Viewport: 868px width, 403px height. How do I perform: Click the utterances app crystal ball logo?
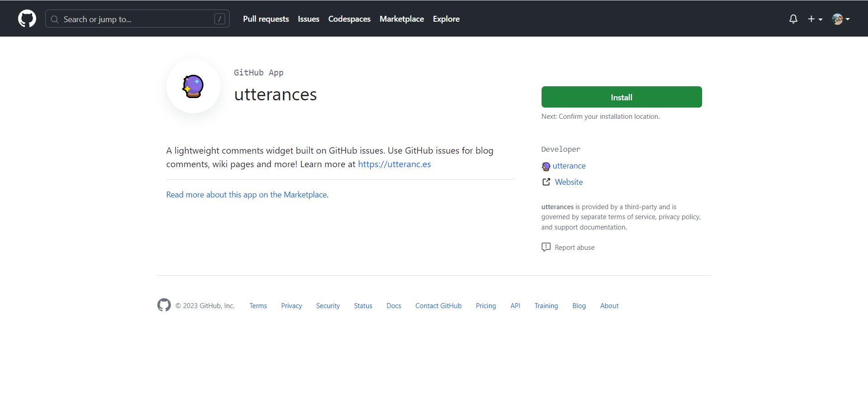coord(193,86)
